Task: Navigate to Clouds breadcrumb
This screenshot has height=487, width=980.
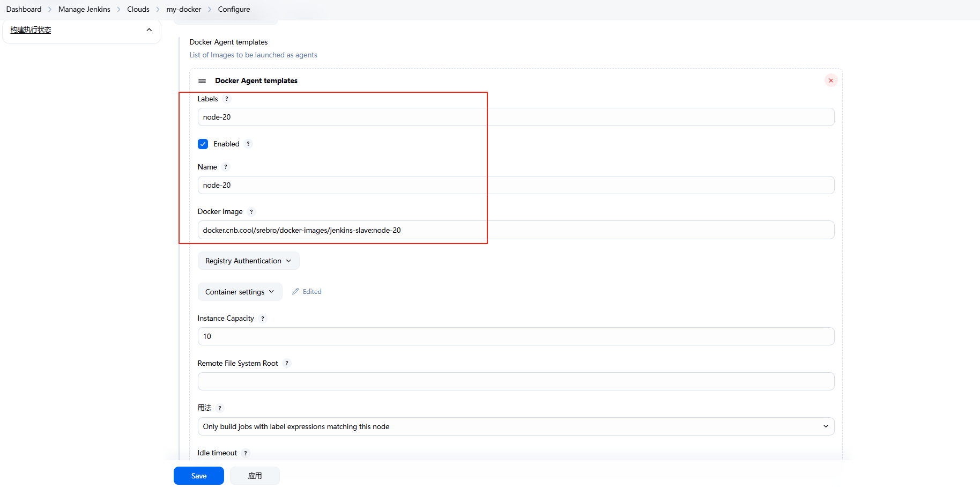Action: 138,9
